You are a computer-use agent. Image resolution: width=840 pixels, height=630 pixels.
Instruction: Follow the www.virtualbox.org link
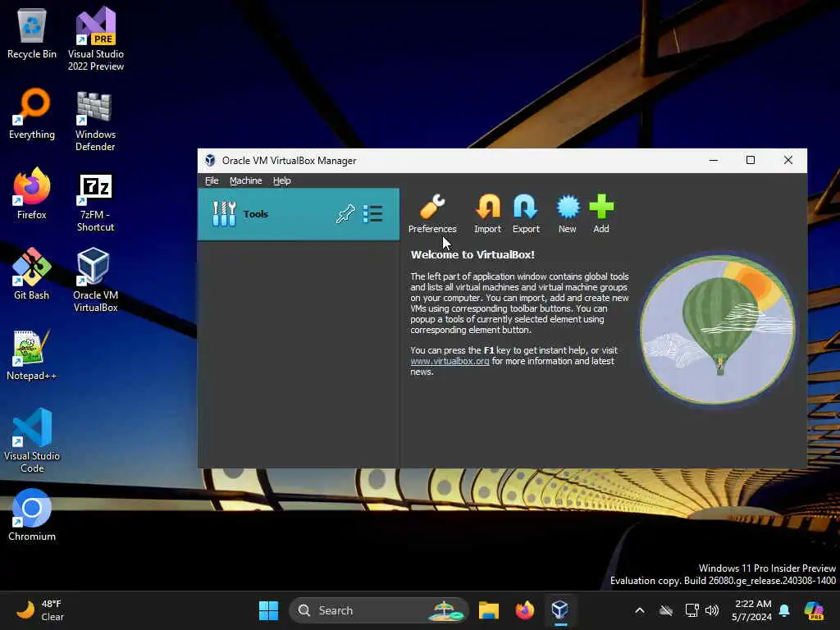point(450,361)
